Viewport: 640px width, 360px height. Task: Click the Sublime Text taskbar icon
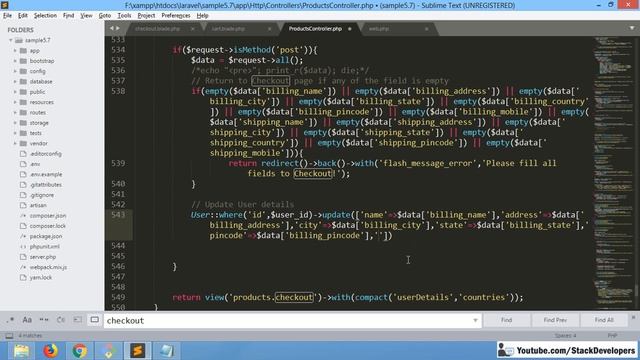(138, 351)
